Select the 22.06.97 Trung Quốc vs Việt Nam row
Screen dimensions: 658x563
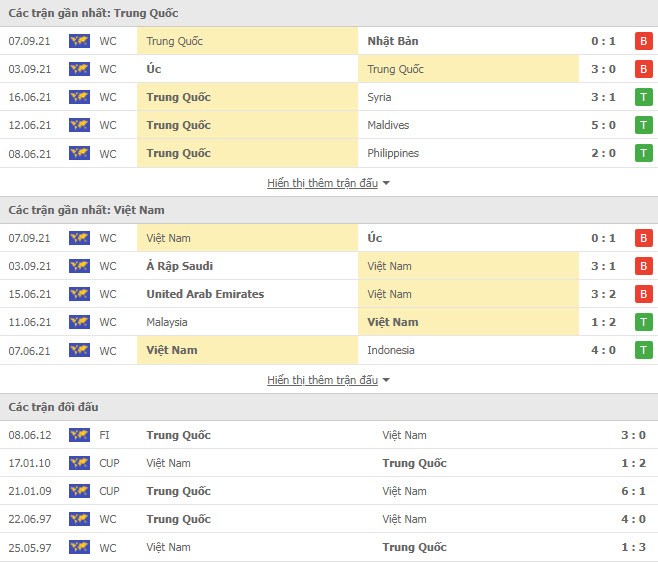click(x=329, y=519)
